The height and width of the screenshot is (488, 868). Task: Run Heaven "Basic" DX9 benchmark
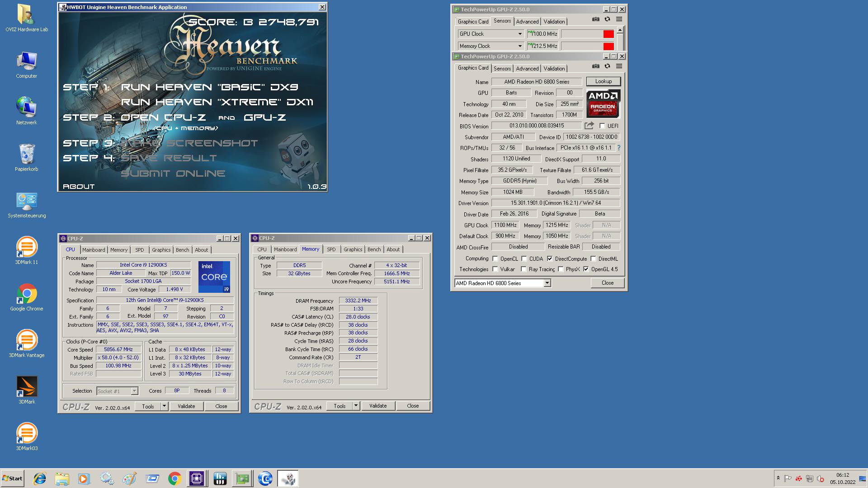pos(209,87)
